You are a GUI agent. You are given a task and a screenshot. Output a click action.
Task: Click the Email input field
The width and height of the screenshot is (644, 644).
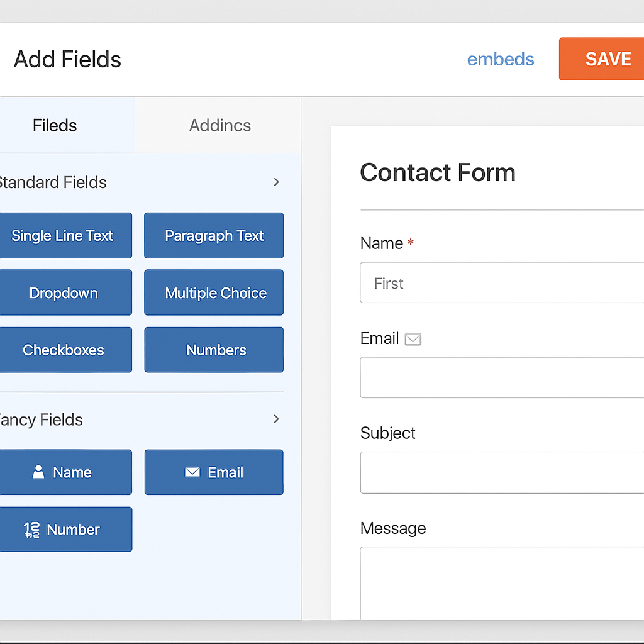tap(502, 377)
